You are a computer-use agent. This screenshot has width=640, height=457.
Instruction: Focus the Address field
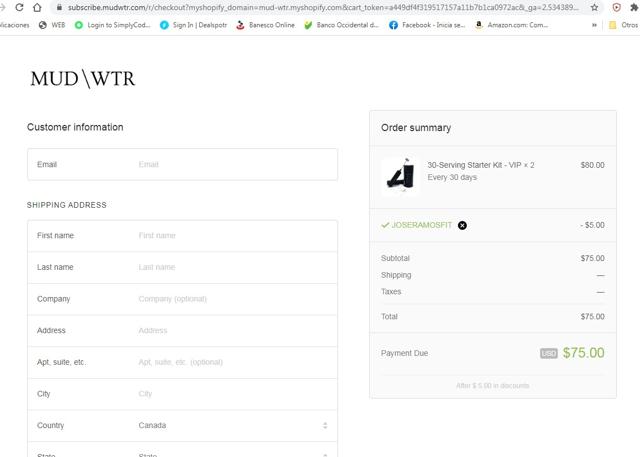(x=182, y=331)
